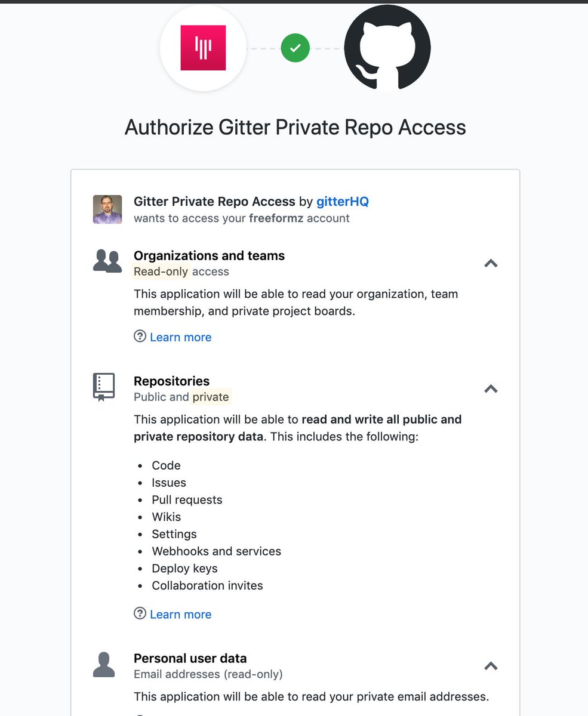
Task: Click the Gitter logo at the top
Action: click(x=203, y=48)
